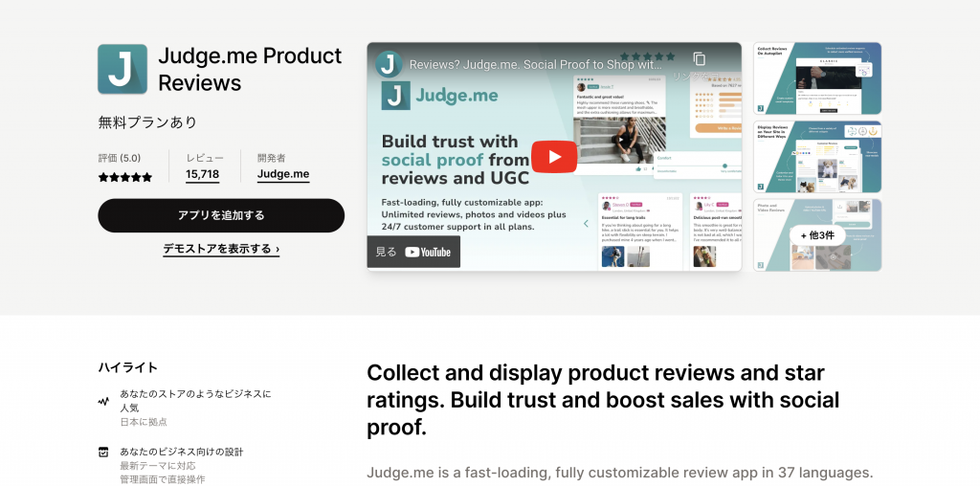Click the Judge.me Product Reviews heading
The image size is (980, 486).
click(250, 69)
